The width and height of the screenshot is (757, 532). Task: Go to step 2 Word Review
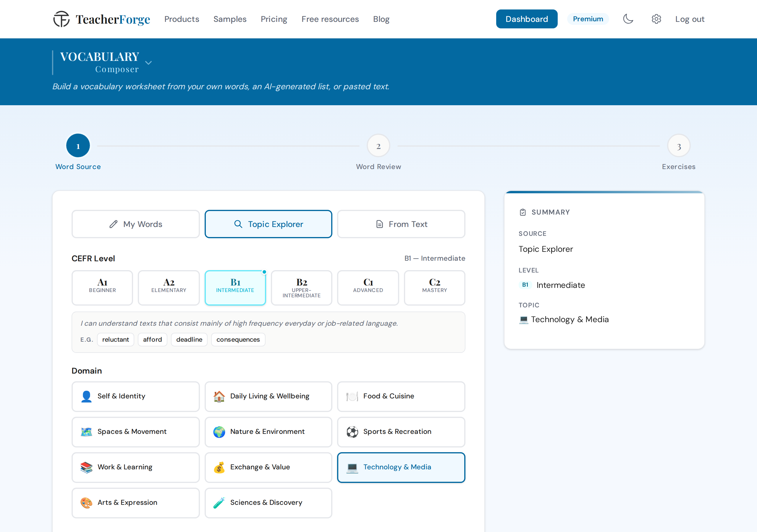(378, 146)
